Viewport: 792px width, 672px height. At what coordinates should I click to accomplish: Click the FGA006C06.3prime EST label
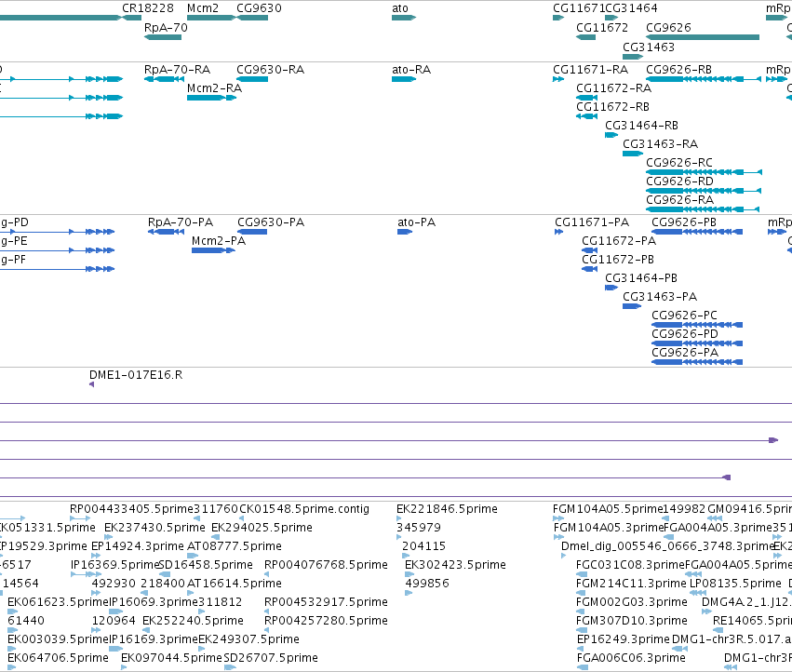click(631, 658)
